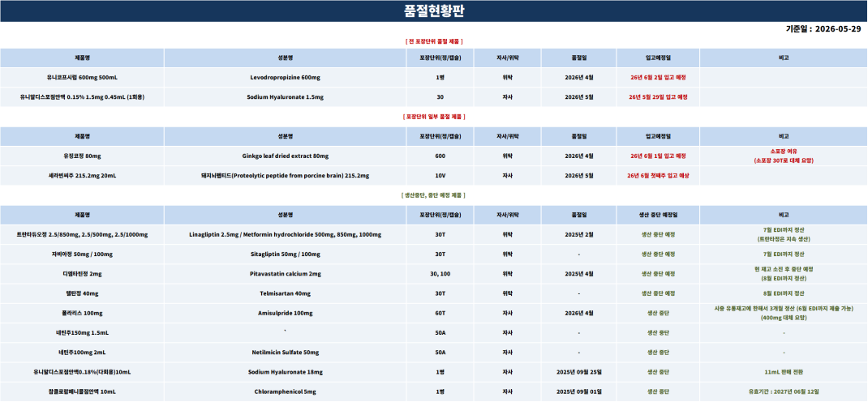868x402 pixels.
Task: Click the 2025년 09월 25일 date cell
Action: [x=579, y=372]
